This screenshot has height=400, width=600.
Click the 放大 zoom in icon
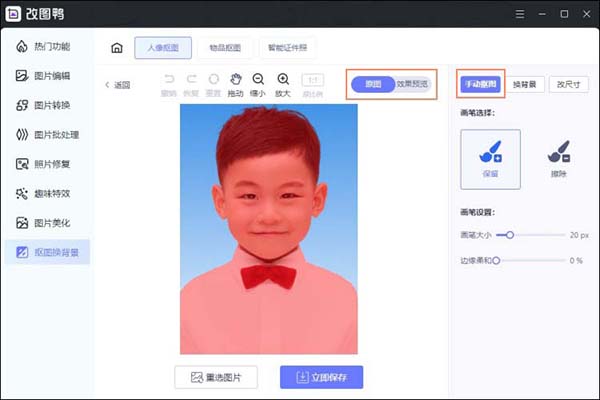click(283, 80)
